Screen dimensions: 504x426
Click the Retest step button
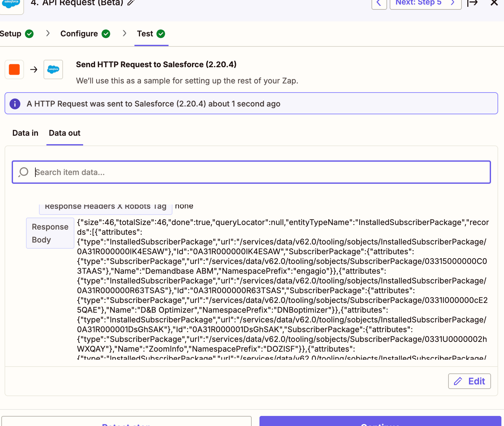click(126, 422)
